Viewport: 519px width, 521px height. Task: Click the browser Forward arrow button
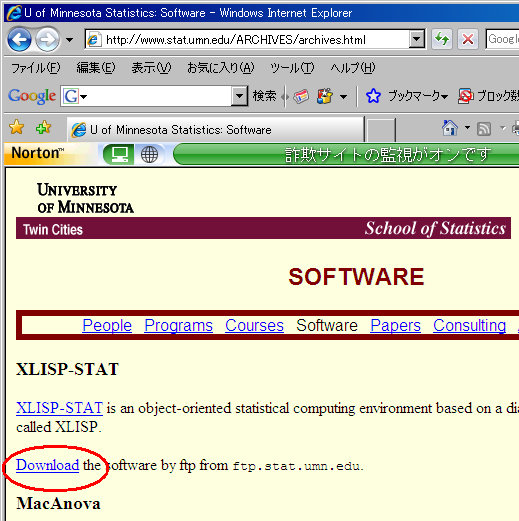48,40
